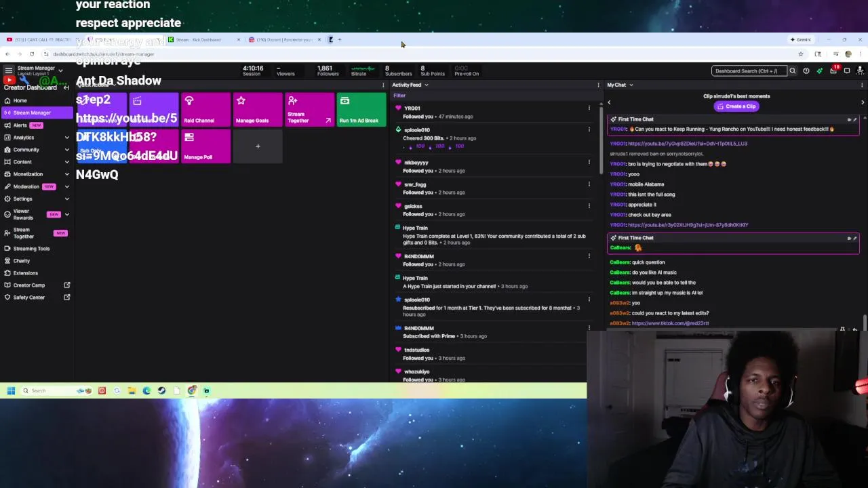Open Quick Actions panel options menu
Viewport: 868px width, 488px height.
pos(384,85)
